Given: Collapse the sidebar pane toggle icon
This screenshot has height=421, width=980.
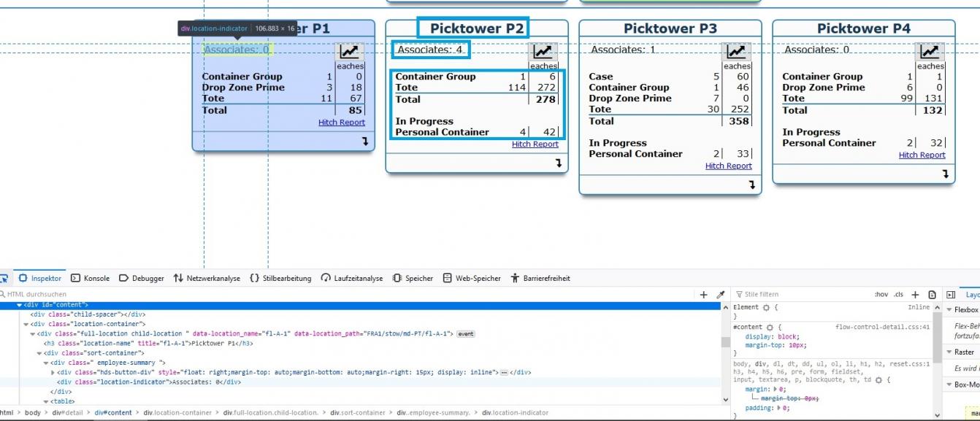Looking at the screenshot, I should [951, 295].
